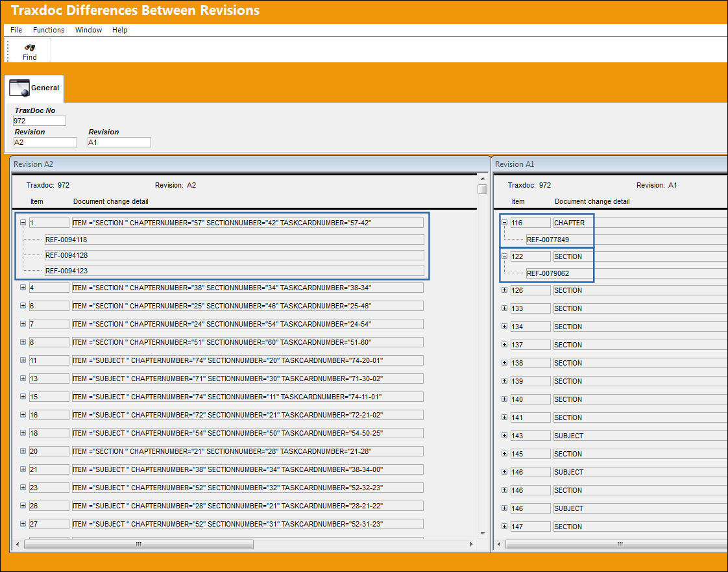The width and height of the screenshot is (728, 572).
Task: Expand item 143 SUBJECT in Revision A1
Action: point(504,436)
